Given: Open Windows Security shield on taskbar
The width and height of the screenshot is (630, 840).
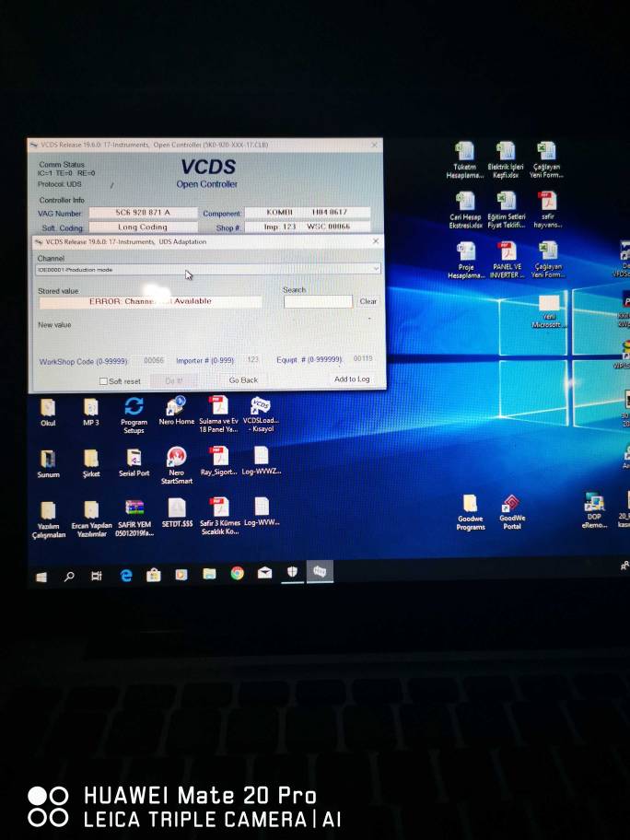Looking at the screenshot, I should pyautogui.click(x=292, y=572).
